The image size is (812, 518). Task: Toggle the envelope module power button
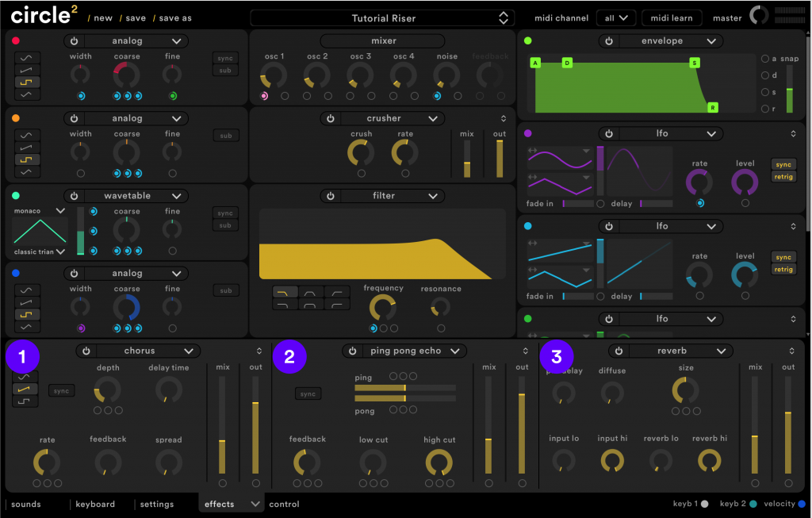[x=609, y=41]
